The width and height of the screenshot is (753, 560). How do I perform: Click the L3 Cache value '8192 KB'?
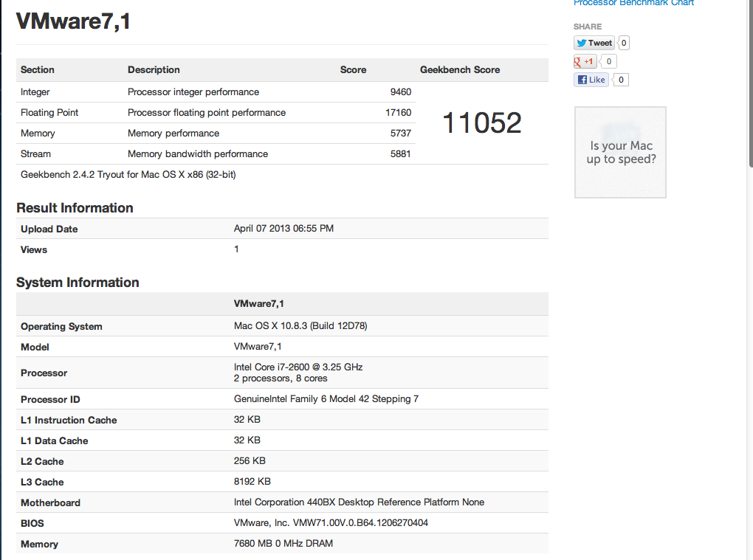click(252, 481)
